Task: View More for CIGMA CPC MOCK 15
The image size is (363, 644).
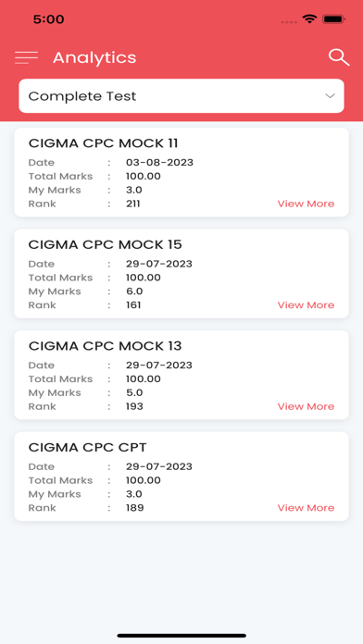Action: pos(306,305)
